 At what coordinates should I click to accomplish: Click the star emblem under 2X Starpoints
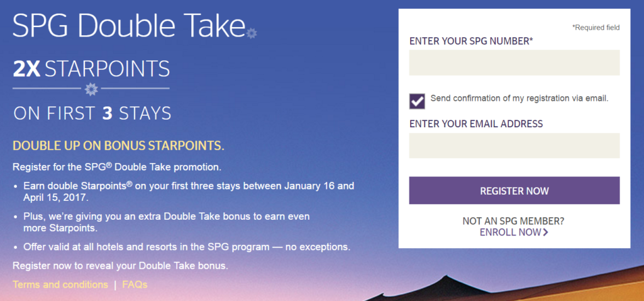(x=91, y=89)
